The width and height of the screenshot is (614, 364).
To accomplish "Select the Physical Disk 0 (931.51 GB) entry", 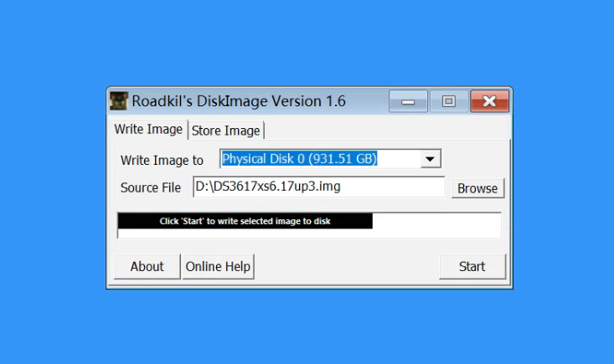I will point(300,159).
